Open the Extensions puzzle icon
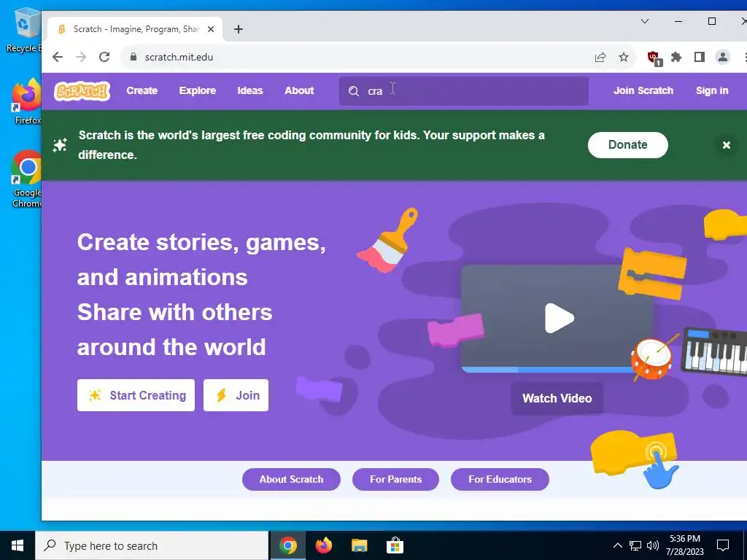The image size is (747, 560). click(x=676, y=57)
